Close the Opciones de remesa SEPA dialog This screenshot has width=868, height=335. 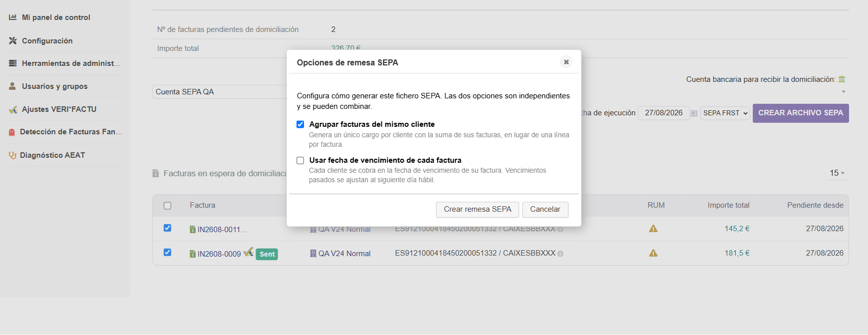[x=566, y=62]
